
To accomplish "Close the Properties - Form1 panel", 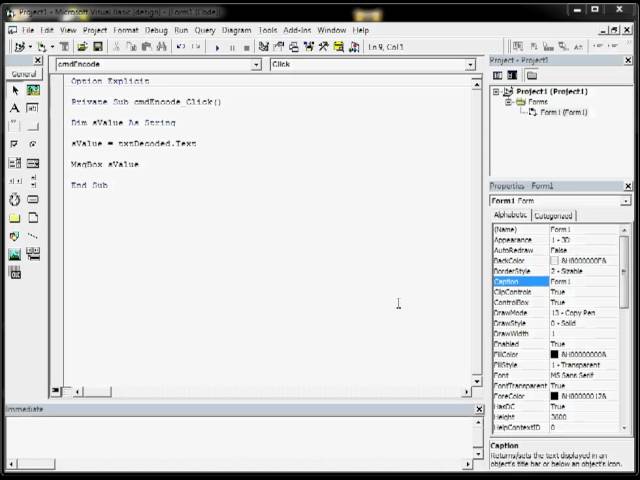I will 628,186.
